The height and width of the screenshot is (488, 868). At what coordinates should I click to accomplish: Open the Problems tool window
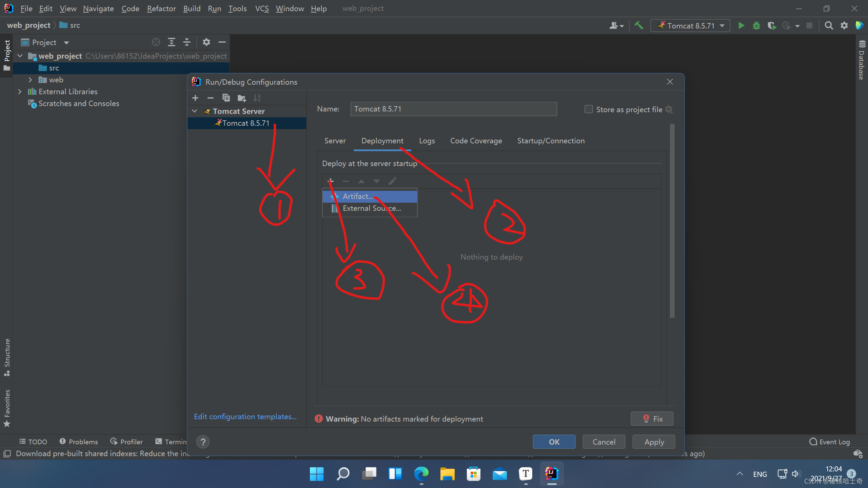79,442
